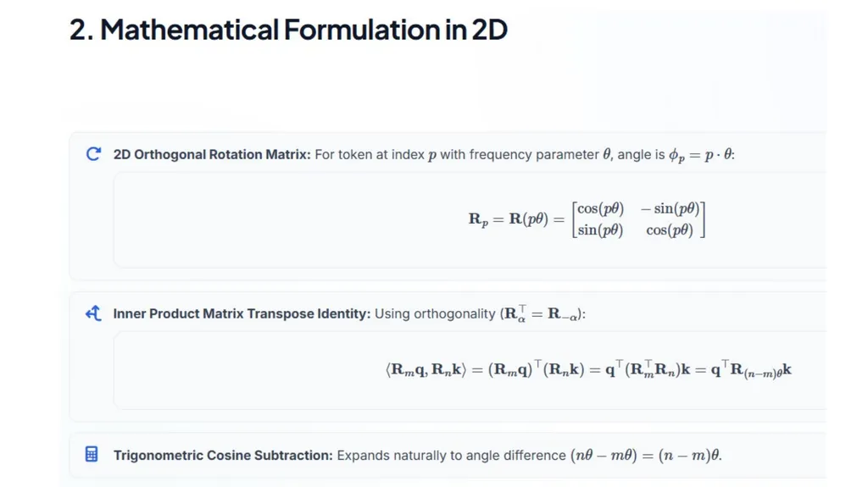
Task: Click the Trigonometric Cosine Subtraction bold label
Action: tap(223, 456)
